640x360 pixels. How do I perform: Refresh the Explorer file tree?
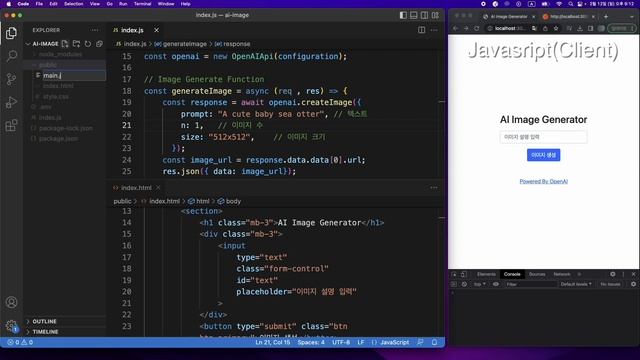pyautogui.click(x=88, y=44)
